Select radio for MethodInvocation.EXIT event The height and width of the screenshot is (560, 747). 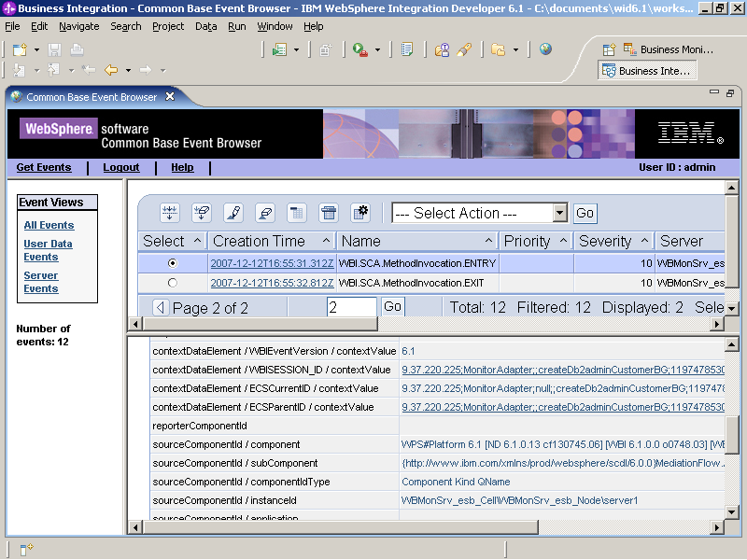click(x=173, y=283)
